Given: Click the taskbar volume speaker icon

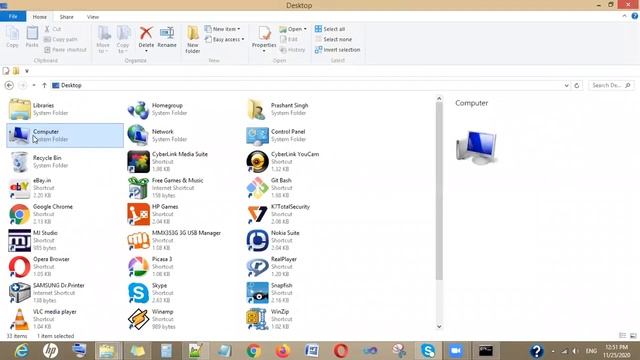Looking at the screenshot, I should tap(575, 351).
